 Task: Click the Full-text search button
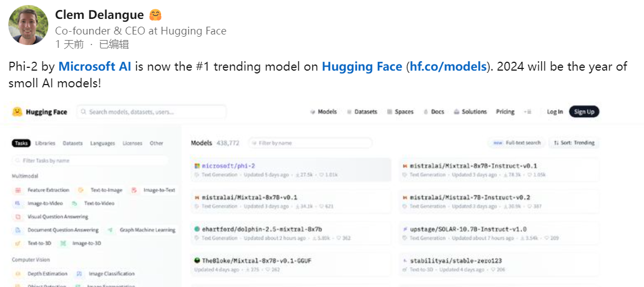[517, 143]
